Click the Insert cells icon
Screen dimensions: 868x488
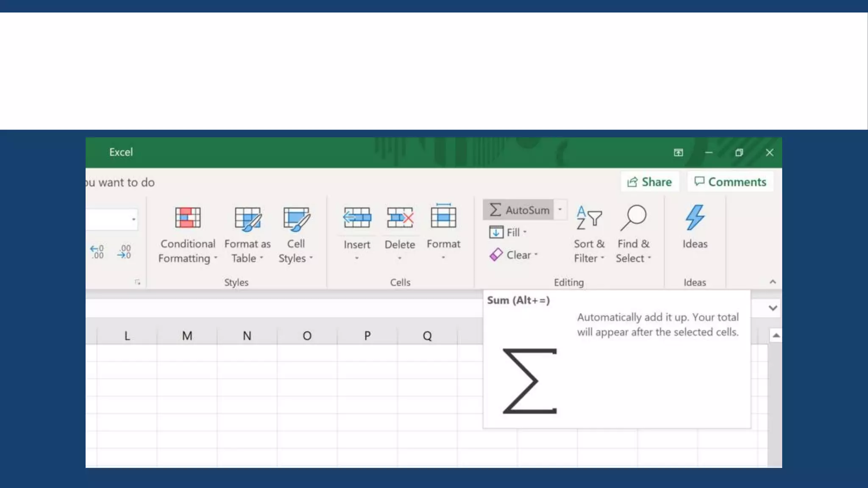[357, 218]
